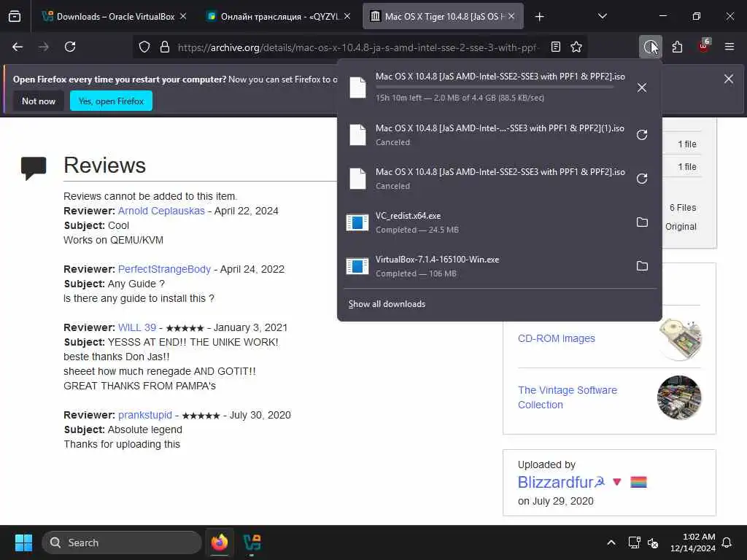Open the Firefox application menu
Image resolution: width=747 pixels, height=560 pixels.
point(729,47)
